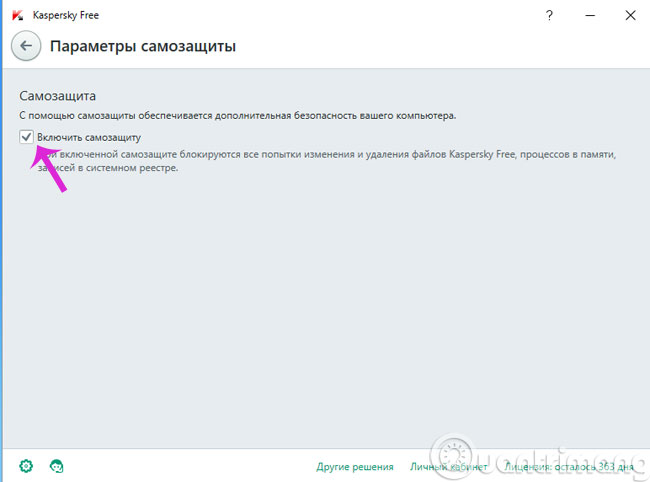Image resolution: width=650 pixels, height=482 pixels.
Task: Click the note about blocked changes in 'системном реестре'
Action: pos(327,161)
